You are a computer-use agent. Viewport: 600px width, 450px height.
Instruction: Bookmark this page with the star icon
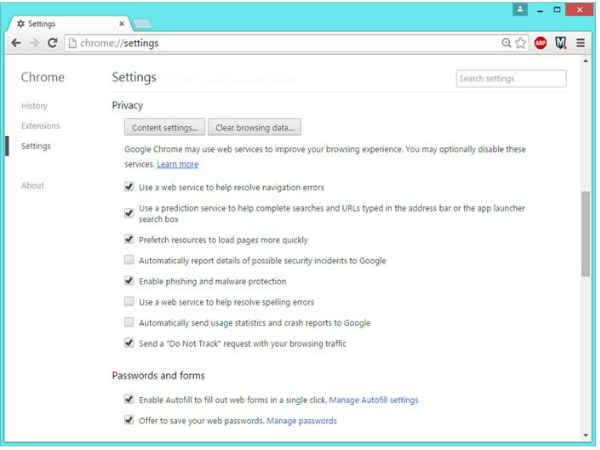[x=520, y=43]
